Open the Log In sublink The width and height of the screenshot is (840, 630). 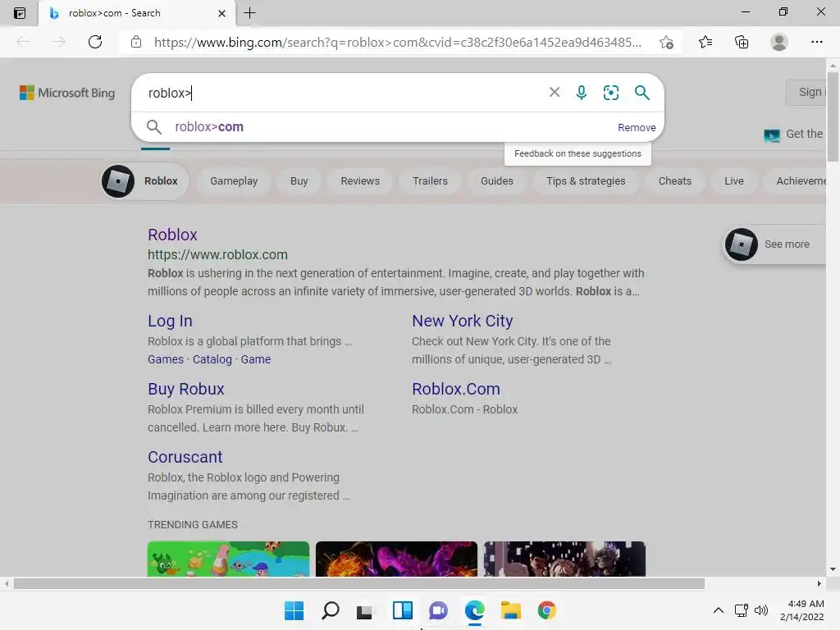(x=170, y=321)
